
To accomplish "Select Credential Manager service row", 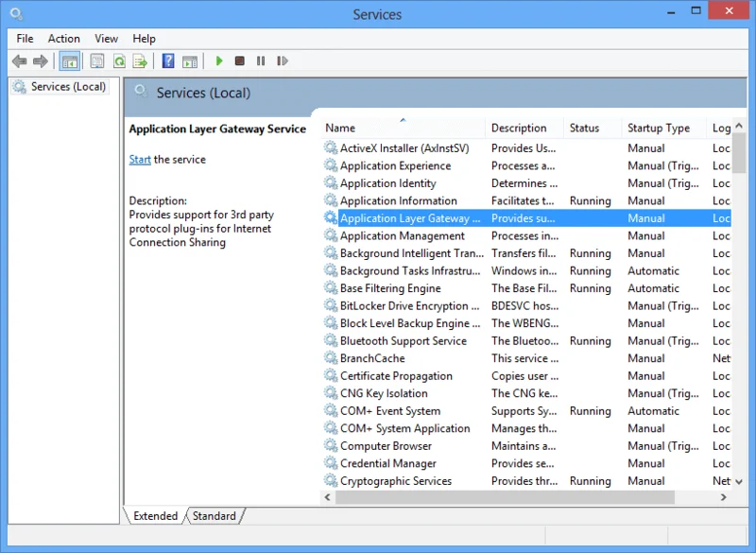I will click(x=526, y=463).
